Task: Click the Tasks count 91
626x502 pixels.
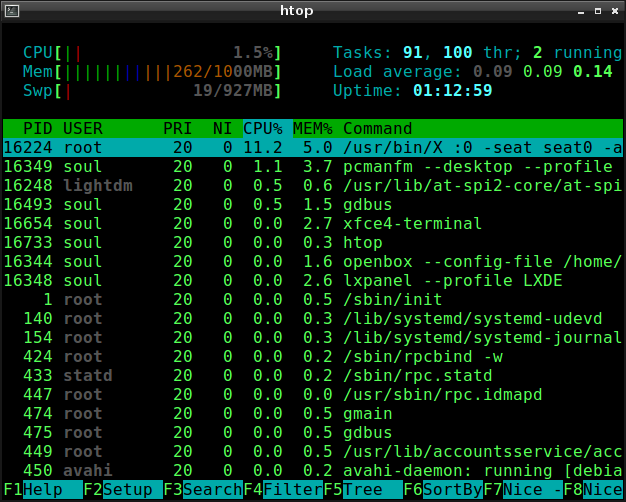Action: pyautogui.click(x=412, y=53)
